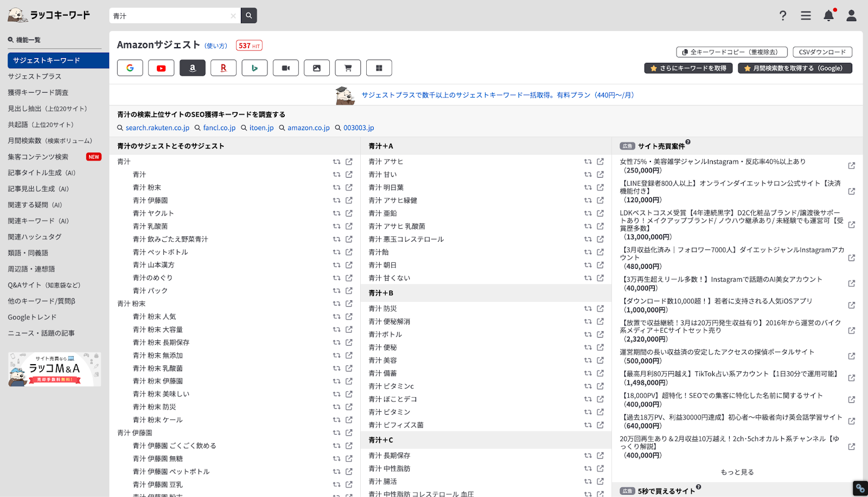Screen dimensions: 868x497
Task: Click the サジェストプラス paid plan banner link
Action: point(497,95)
